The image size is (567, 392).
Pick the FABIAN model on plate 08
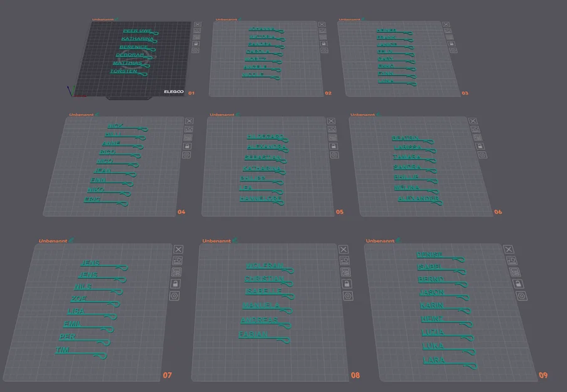264,336
